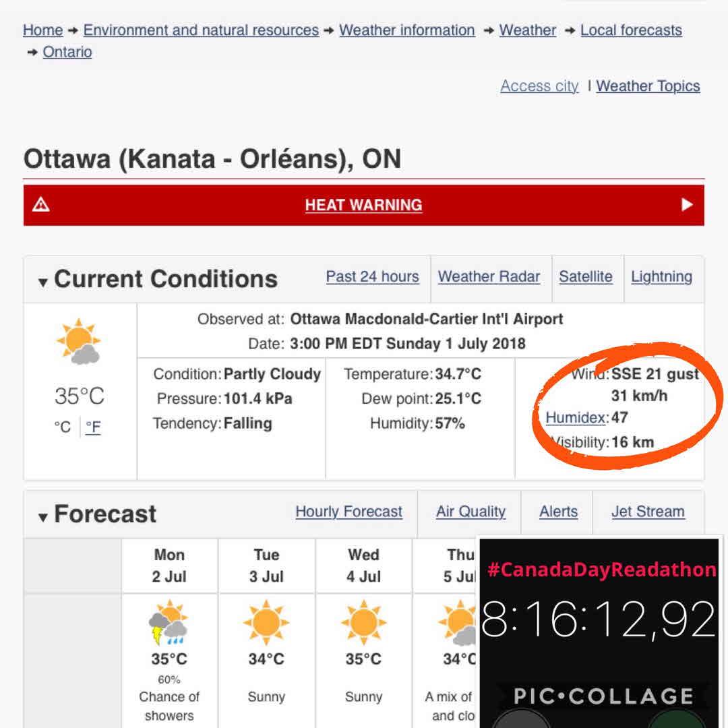Screen dimensions: 728x728
Task: Open the Air Quality tab
Action: [471, 512]
